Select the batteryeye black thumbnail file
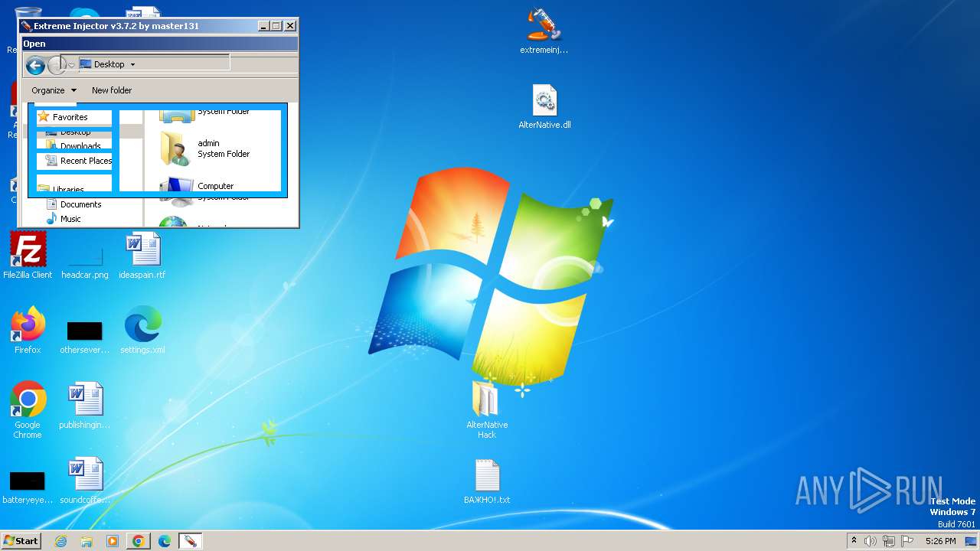The height and width of the screenshot is (551, 980). (28, 486)
